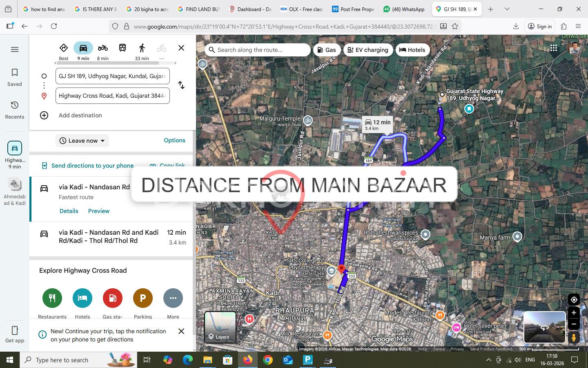The height and width of the screenshot is (368, 588).
Task: Switch to the OLX browser tab
Action: (302, 9)
